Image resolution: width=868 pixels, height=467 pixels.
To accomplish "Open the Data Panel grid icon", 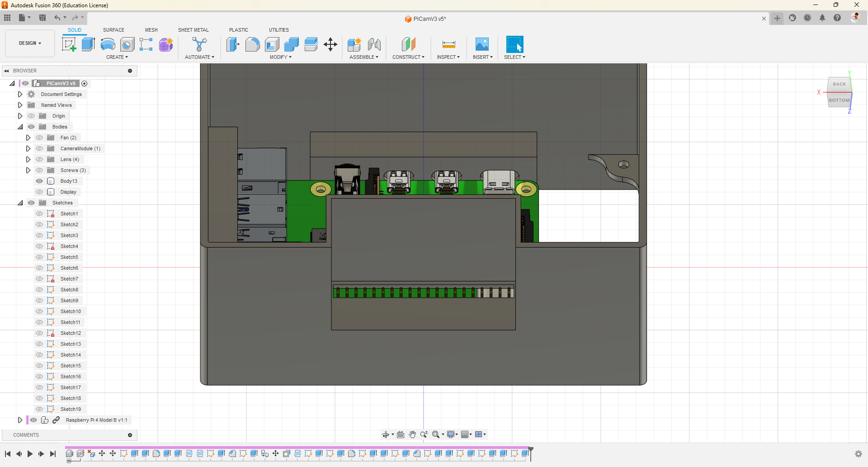I will tap(7, 18).
